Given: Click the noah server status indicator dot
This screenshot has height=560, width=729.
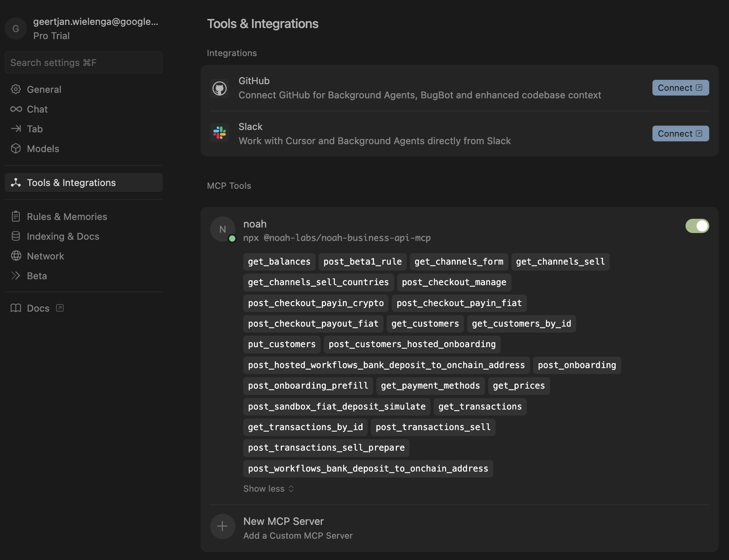Looking at the screenshot, I should (231, 239).
